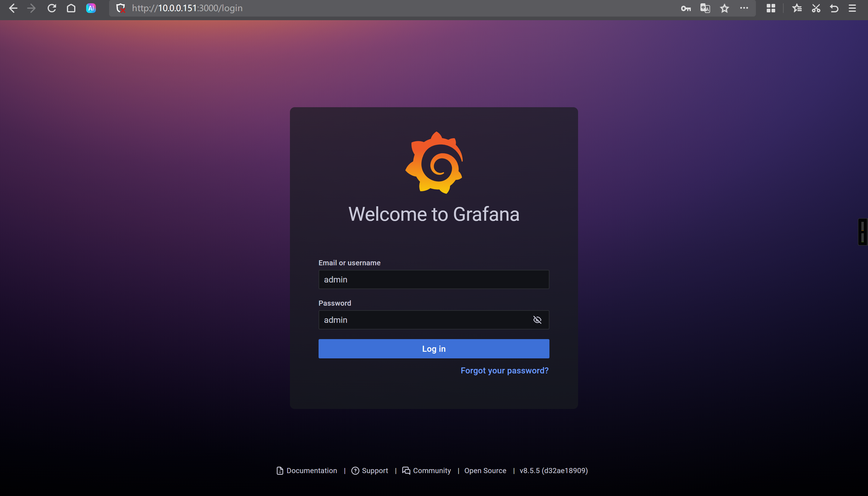Open Forgot your password link
The width and height of the screenshot is (868, 496).
[x=504, y=370]
